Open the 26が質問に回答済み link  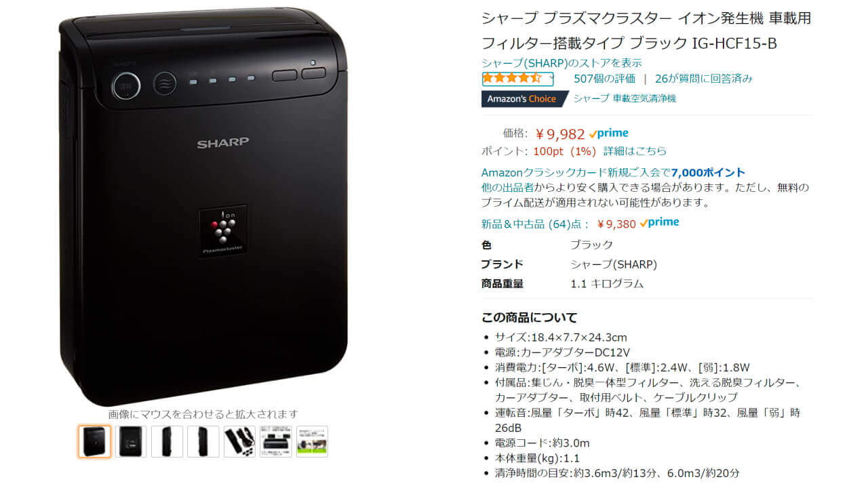[x=704, y=78]
